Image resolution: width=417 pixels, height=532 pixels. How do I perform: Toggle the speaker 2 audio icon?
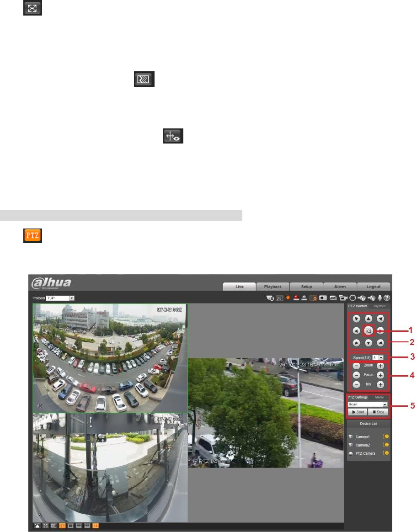[x=372, y=298]
